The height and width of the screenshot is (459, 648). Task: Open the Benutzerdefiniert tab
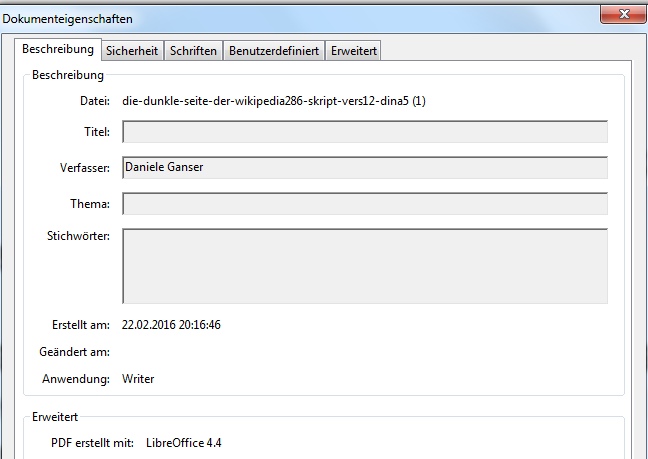[x=273, y=51]
